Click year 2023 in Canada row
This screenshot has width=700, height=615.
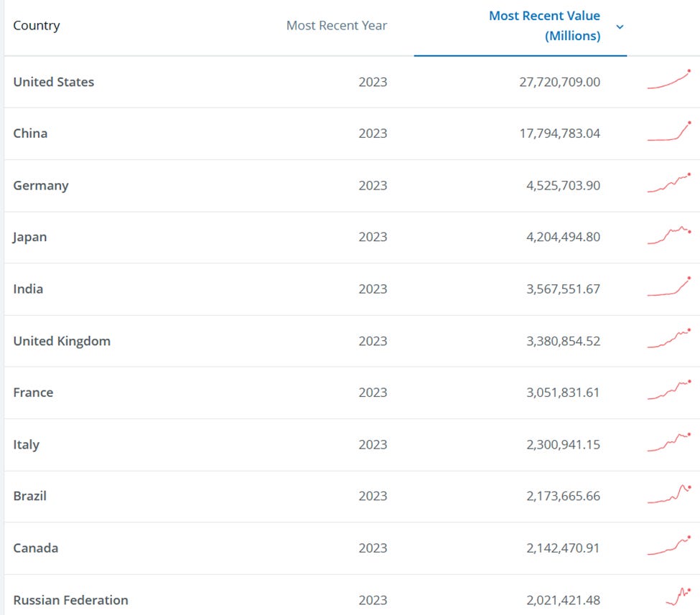tap(373, 548)
